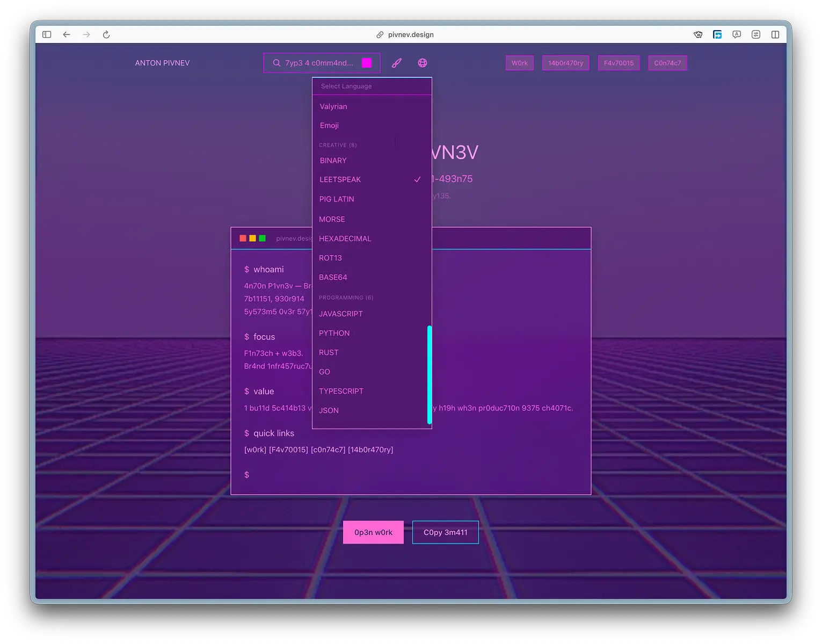The width and height of the screenshot is (822, 644).
Task: Click the split view icon
Action: click(775, 34)
